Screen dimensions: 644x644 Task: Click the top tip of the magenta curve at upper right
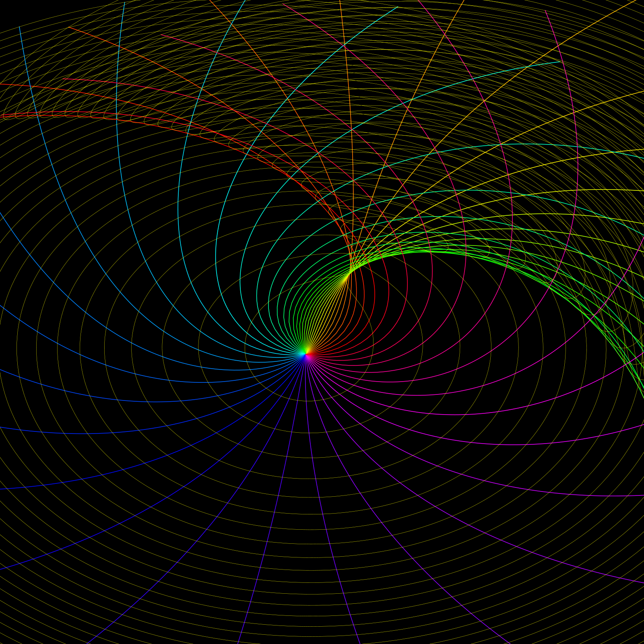(546, 11)
